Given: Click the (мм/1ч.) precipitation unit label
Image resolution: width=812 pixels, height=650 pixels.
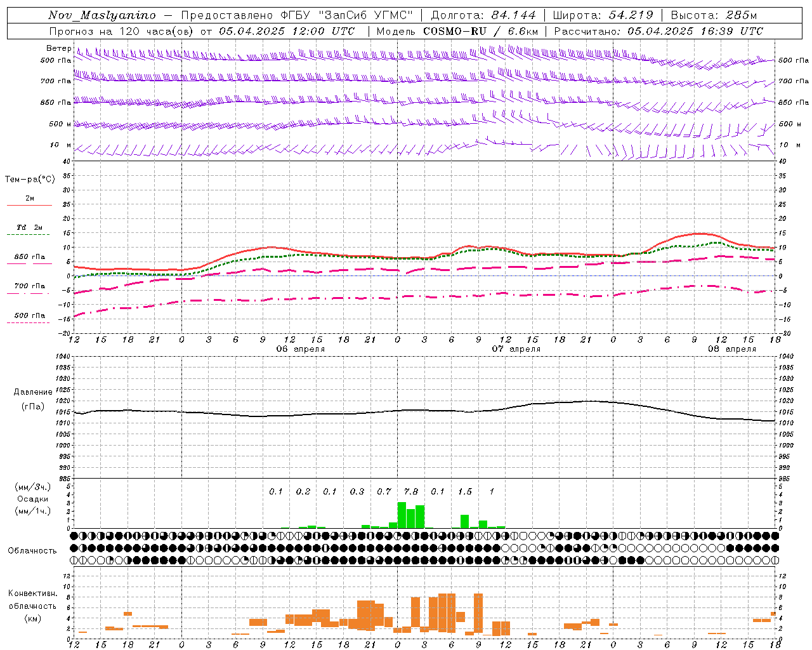Looking at the screenshot, I should click(33, 512).
